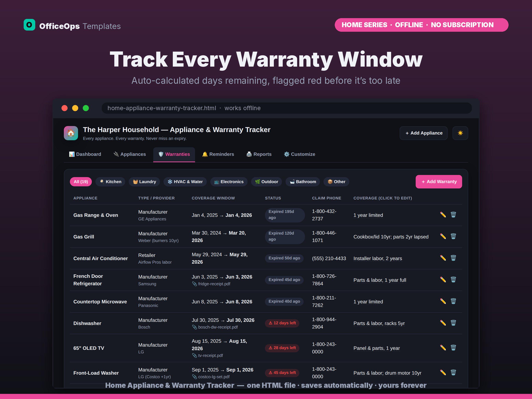Image resolution: width=532 pixels, height=399 pixels.
Task: Edit the 65" OLED TV warranty
Action: tap(443, 348)
